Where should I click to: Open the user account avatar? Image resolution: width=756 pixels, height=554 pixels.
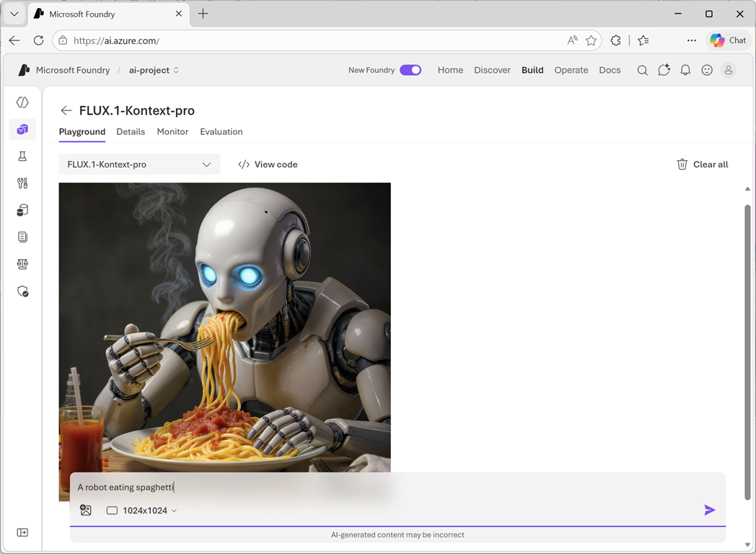click(729, 71)
